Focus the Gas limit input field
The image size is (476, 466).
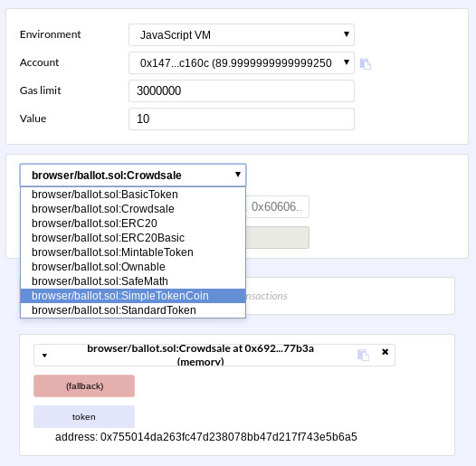pos(242,90)
